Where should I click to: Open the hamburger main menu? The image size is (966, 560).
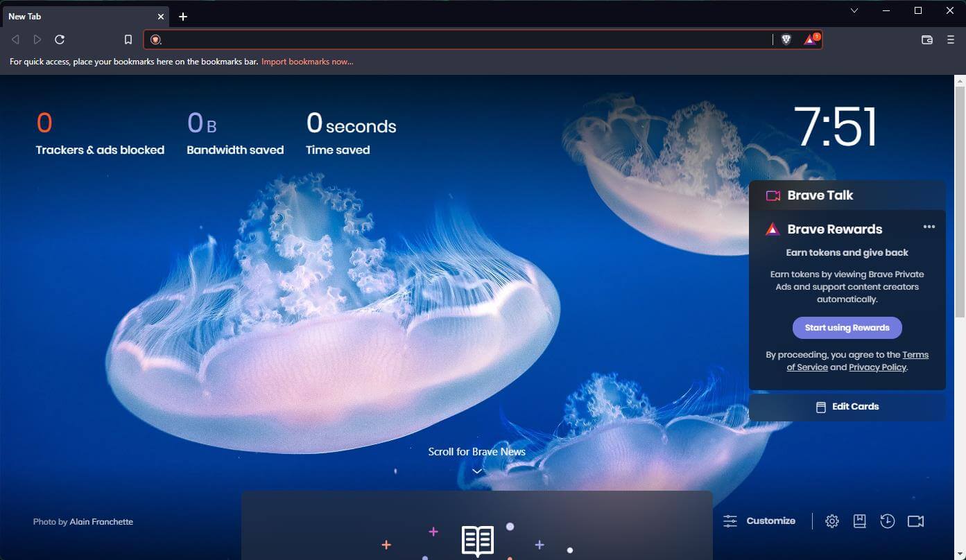tap(951, 40)
